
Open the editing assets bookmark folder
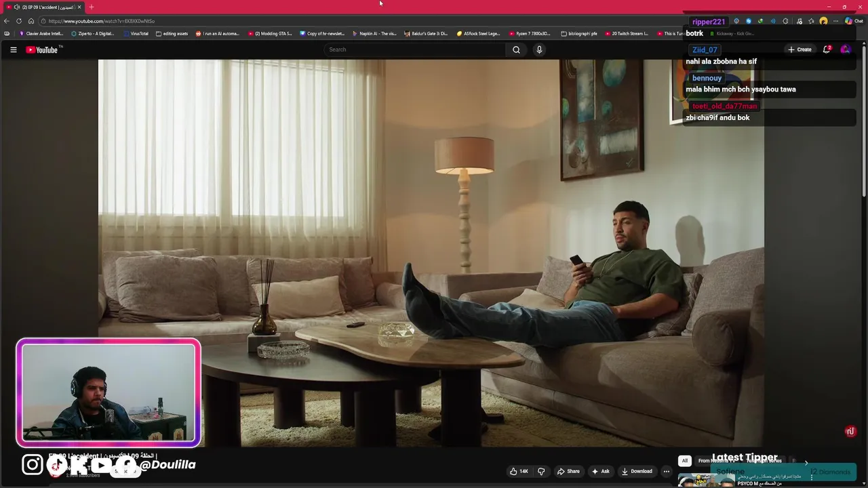click(x=172, y=33)
